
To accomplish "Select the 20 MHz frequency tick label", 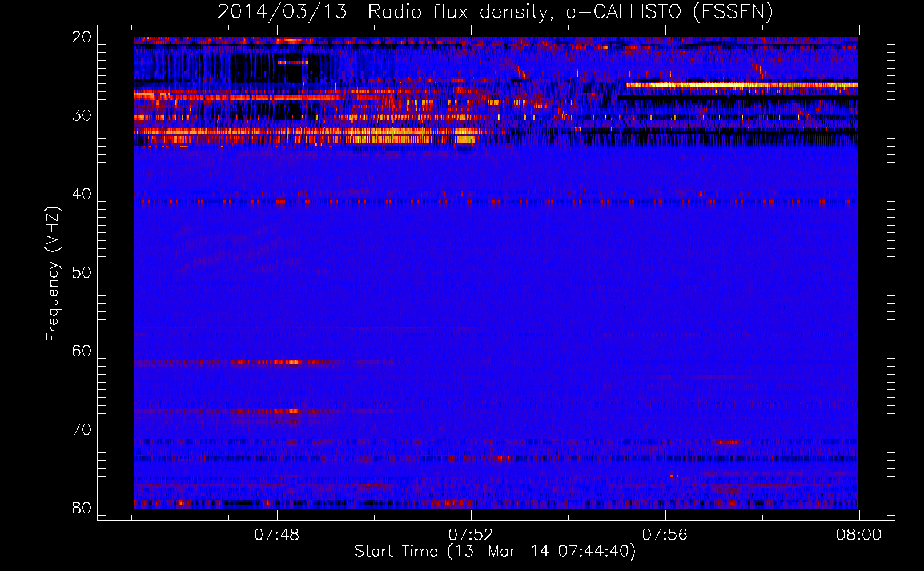I will pos(82,37).
